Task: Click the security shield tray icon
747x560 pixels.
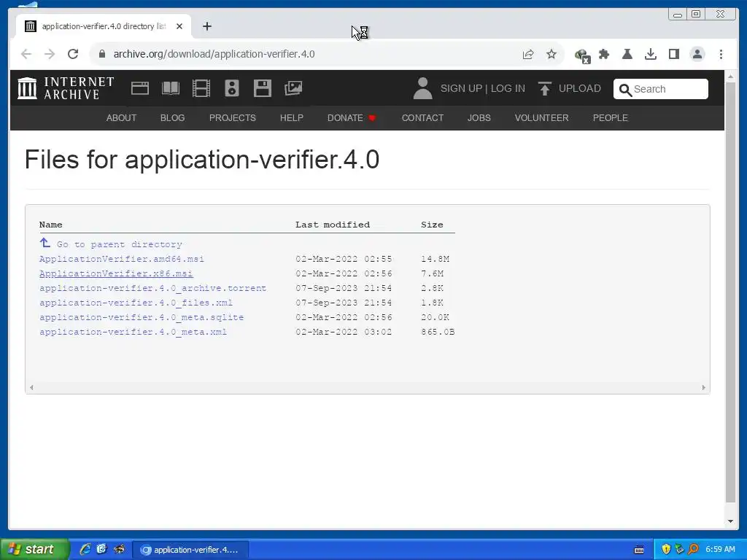Action: click(666, 549)
